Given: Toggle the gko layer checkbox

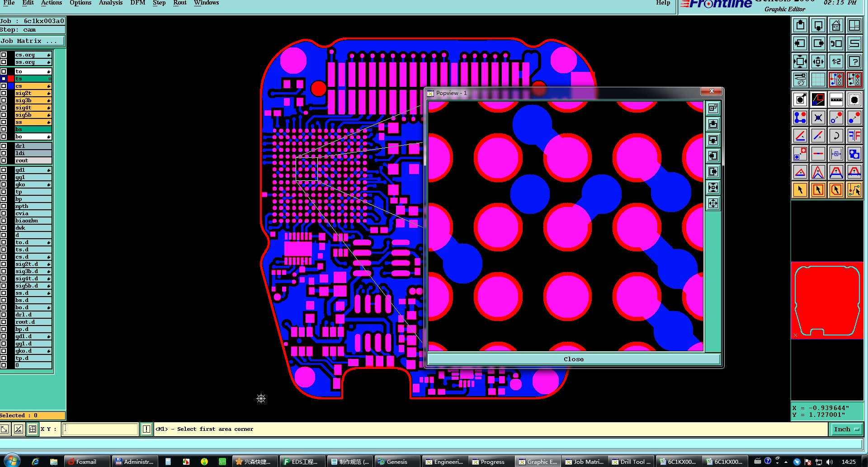Looking at the screenshot, I should point(4,184).
